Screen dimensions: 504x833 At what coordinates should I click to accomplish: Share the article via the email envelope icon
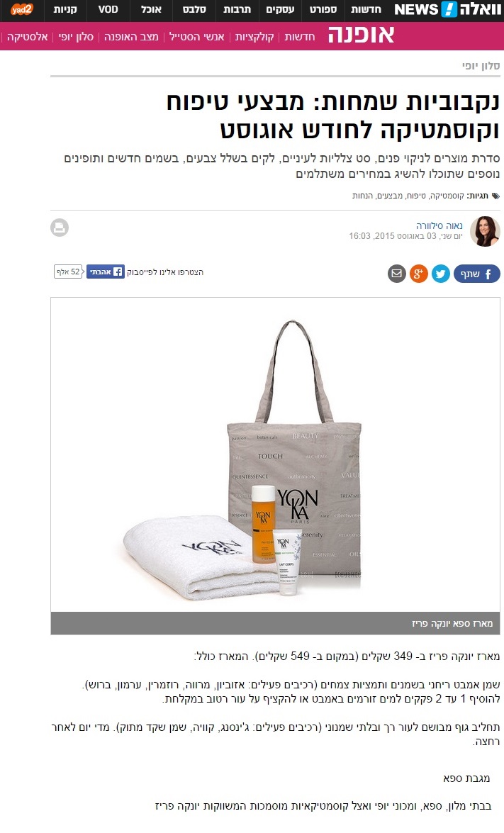coord(396,274)
